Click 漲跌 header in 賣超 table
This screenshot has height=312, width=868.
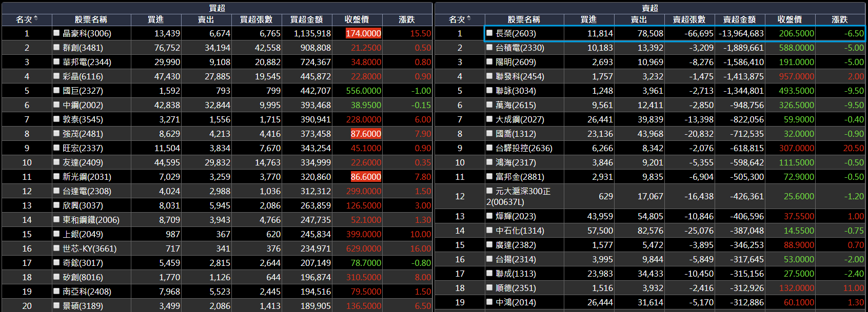(840, 19)
